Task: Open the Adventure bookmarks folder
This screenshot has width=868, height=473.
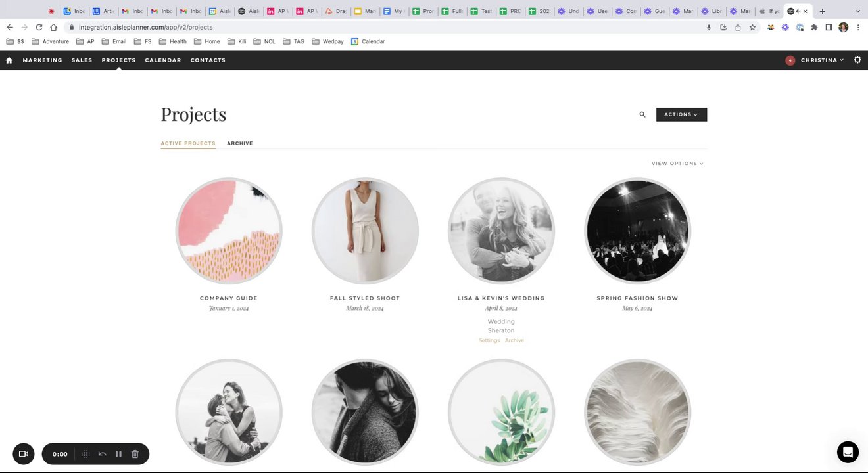Action: click(50, 41)
